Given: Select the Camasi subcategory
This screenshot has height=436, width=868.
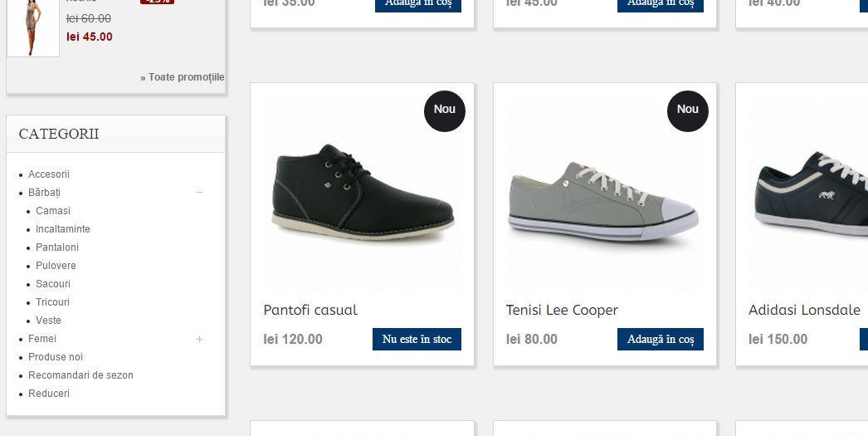Looking at the screenshot, I should click(x=53, y=211).
